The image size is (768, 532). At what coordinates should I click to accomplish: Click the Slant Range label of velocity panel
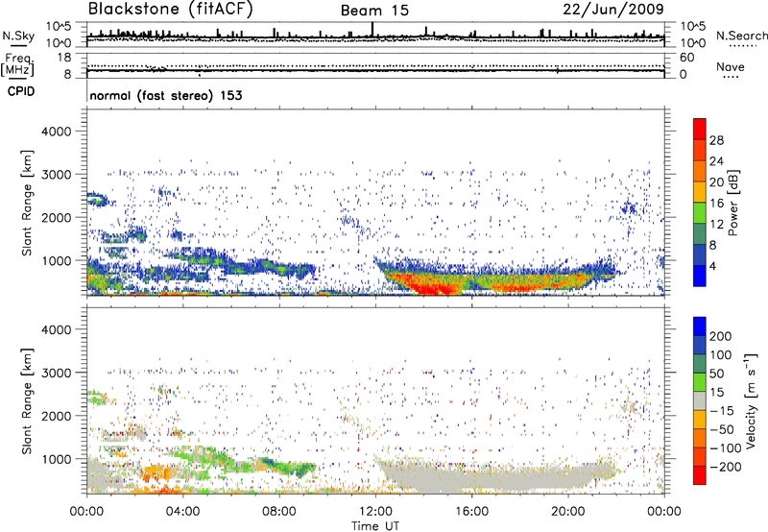point(27,400)
